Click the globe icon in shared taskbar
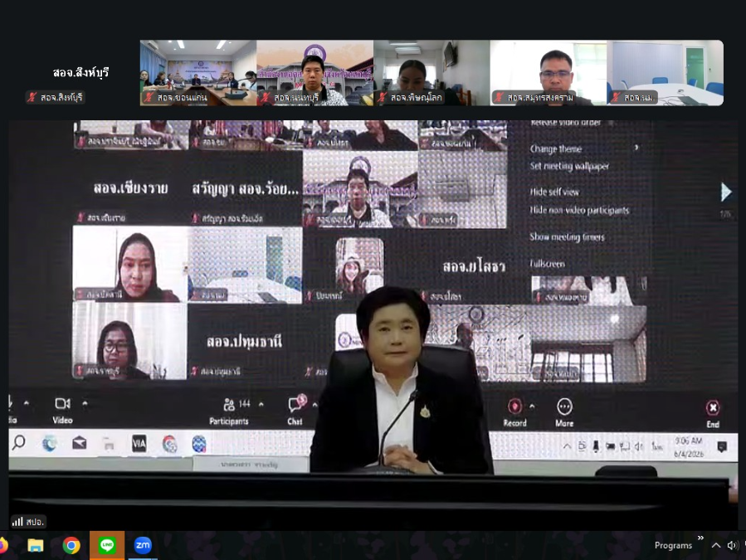Image resolution: width=746 pixels, height=560 pixels. (199, 443)
